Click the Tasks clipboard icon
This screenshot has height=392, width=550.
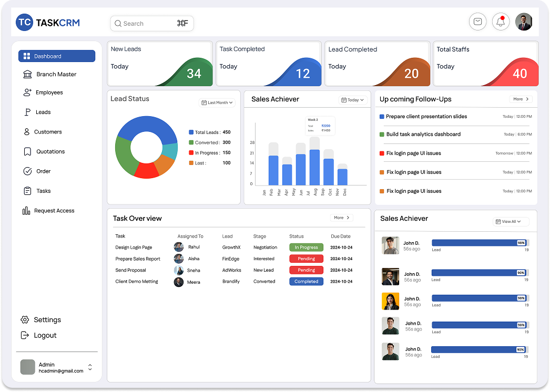click(x=27, y=191)
